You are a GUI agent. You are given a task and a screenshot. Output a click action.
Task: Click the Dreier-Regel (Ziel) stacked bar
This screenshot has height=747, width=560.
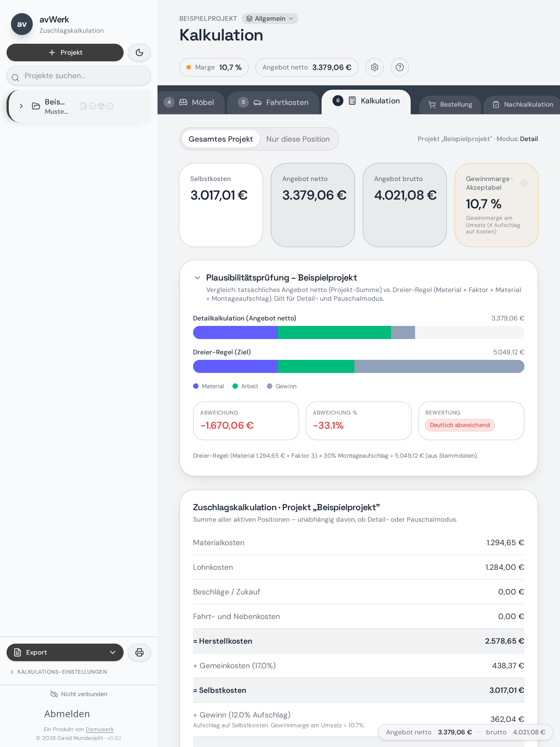(x=358, y=366)
